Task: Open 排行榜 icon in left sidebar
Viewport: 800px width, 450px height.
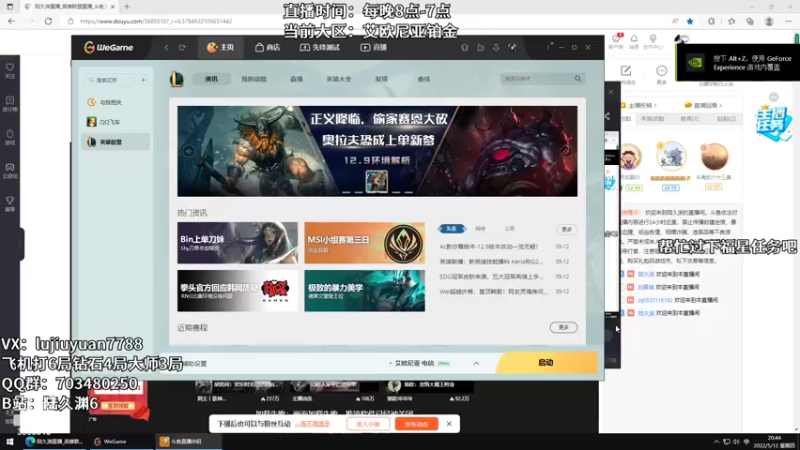Action: pos(10,104)
